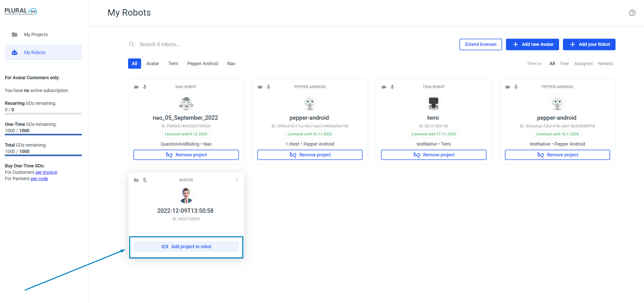Select the All robot type tab
Screen dimensions: 644x303
click(x=134, y=64)
